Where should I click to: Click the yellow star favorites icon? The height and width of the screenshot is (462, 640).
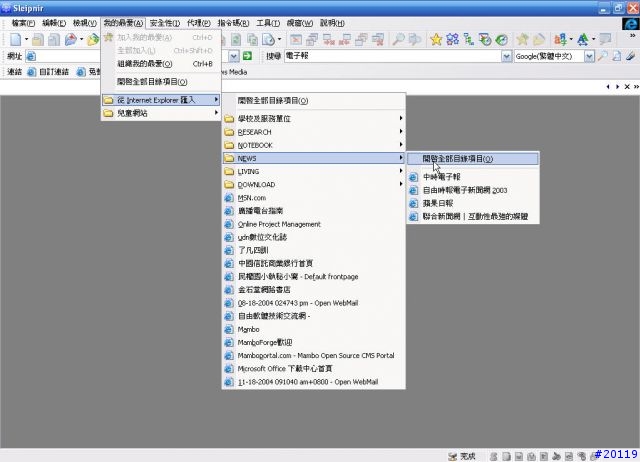436,40
